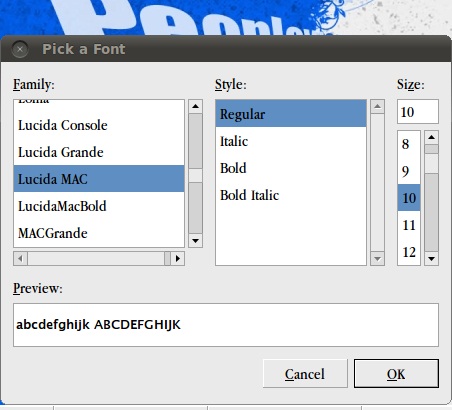Choose Italic style
452x410 pixels.
[291, 141]
